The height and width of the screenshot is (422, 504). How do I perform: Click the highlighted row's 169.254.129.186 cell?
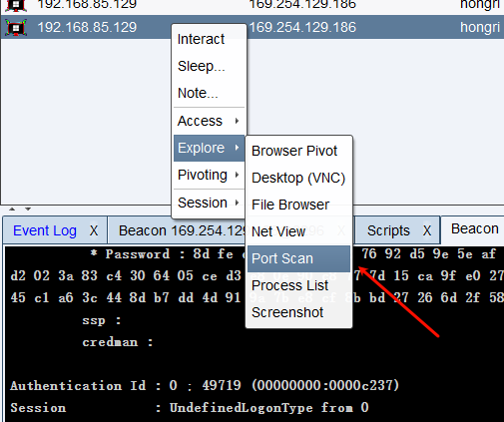click(x=302, y=27)
